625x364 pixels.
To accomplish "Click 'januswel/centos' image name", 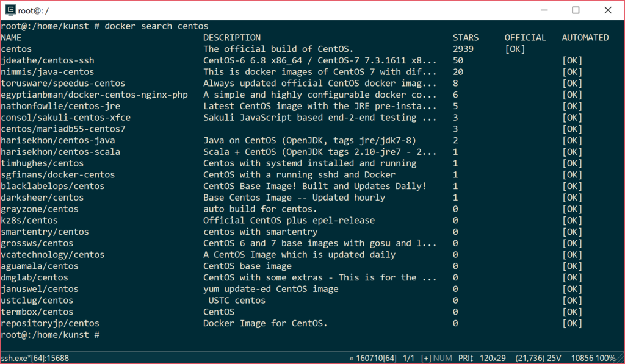I will (40, 289).
